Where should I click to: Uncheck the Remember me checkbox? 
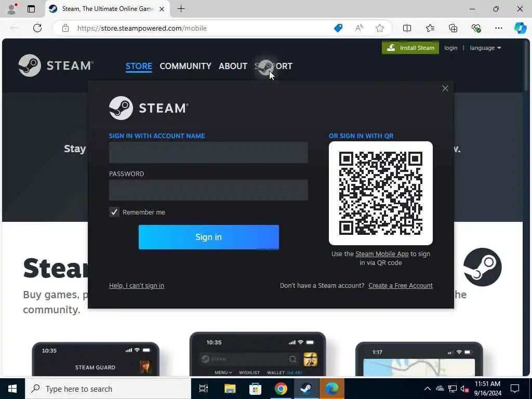pos(114,212)
